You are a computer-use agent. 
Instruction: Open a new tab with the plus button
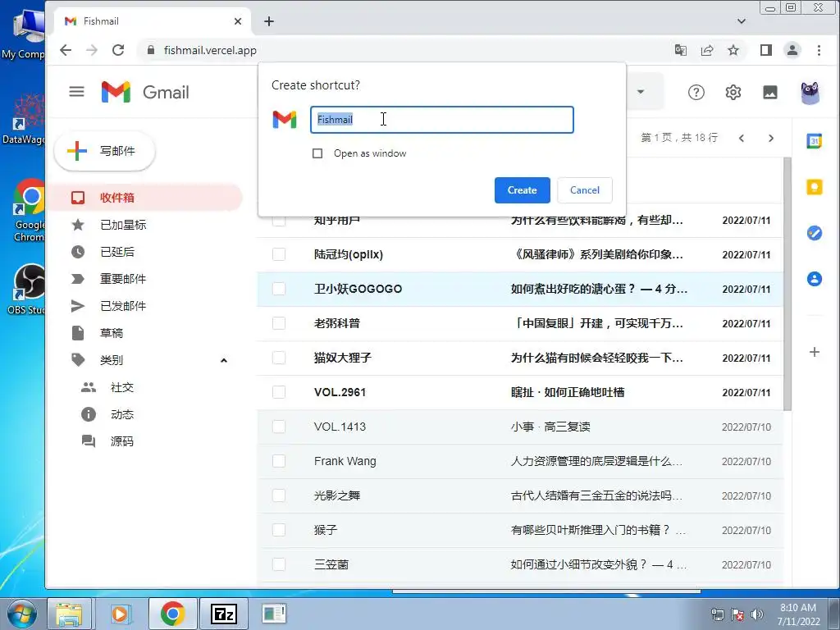coord(269,21)
